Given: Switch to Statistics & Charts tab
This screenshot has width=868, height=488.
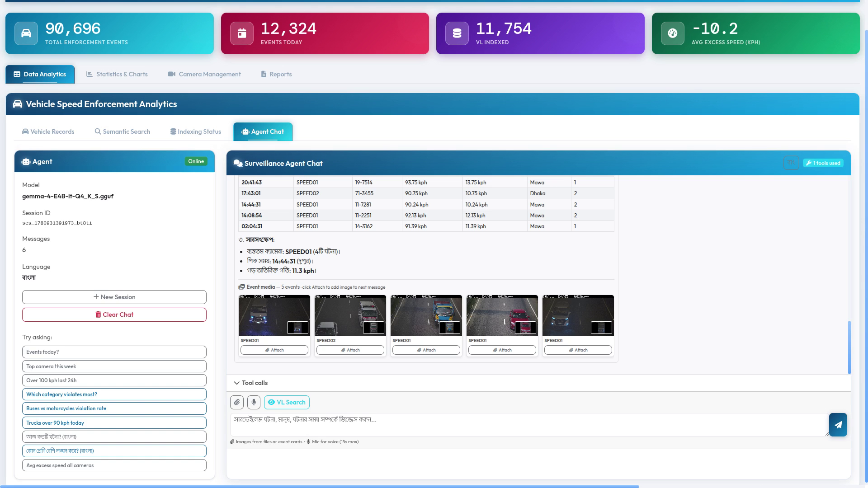Looking at the screenshot, I should [x=117, y=74].
